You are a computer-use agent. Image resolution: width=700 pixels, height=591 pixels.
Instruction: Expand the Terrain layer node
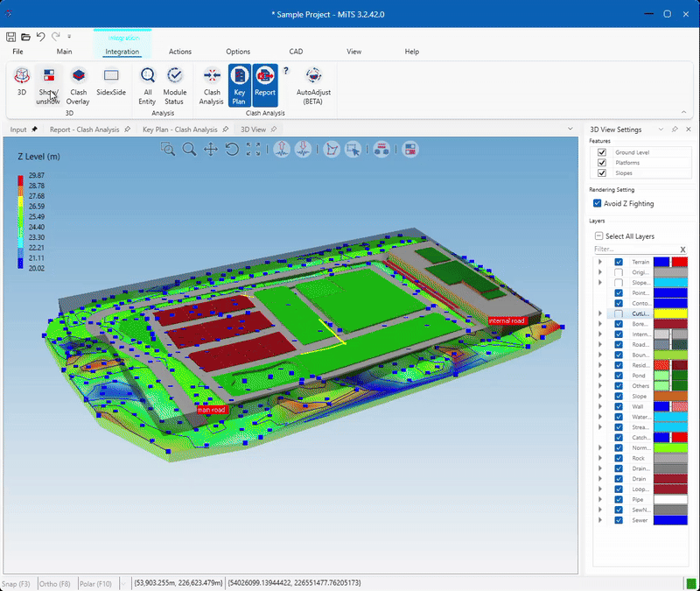point(600,262)
